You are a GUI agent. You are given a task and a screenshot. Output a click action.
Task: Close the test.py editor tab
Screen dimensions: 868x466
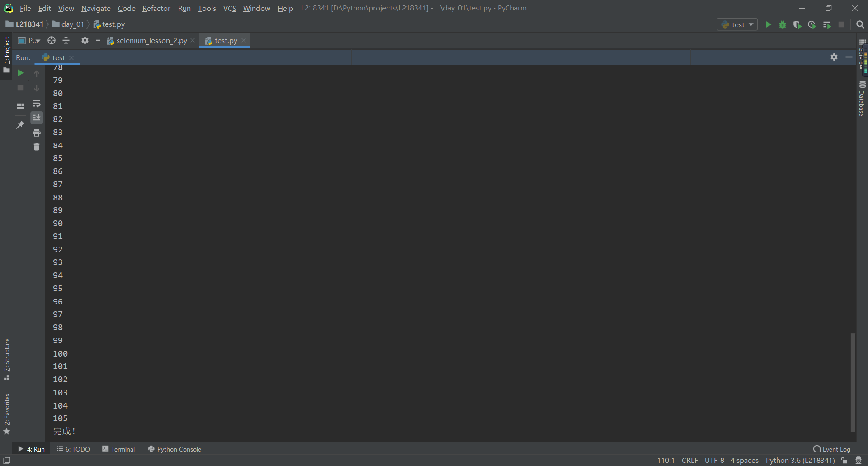click(244, 40)
